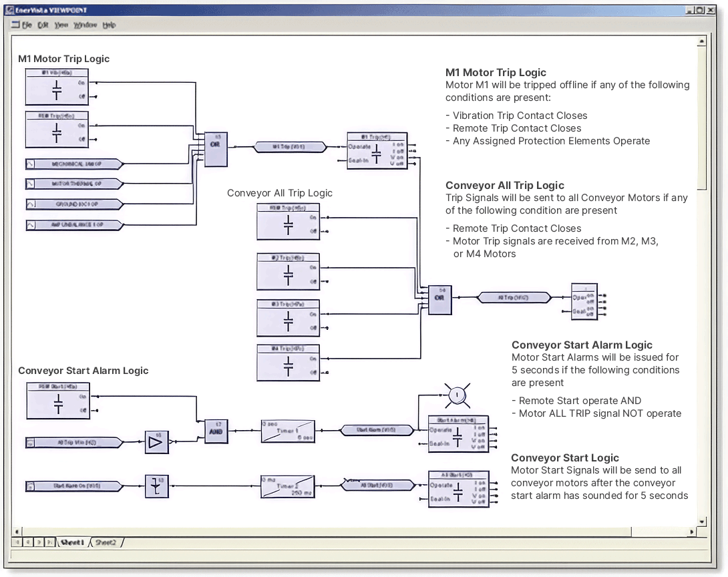The image size is (728, 577).
Task: Select the M1 Trip contact output block
Action: (377, 151)
